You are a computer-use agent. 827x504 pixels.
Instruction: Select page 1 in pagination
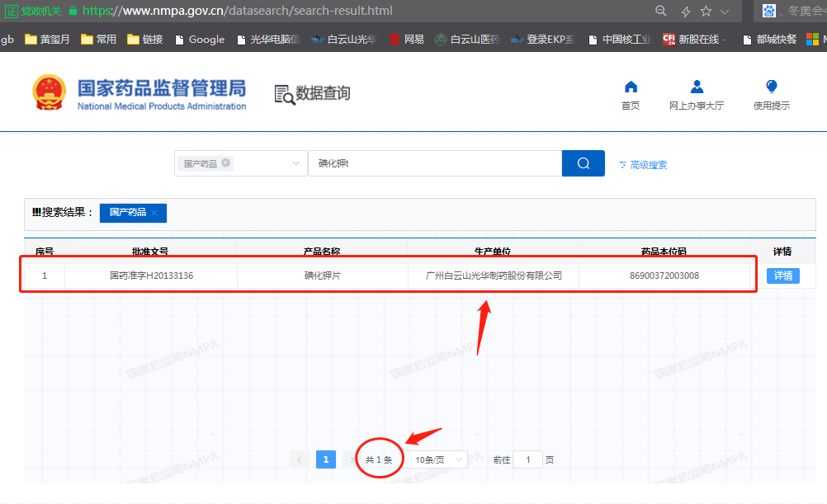326,459
